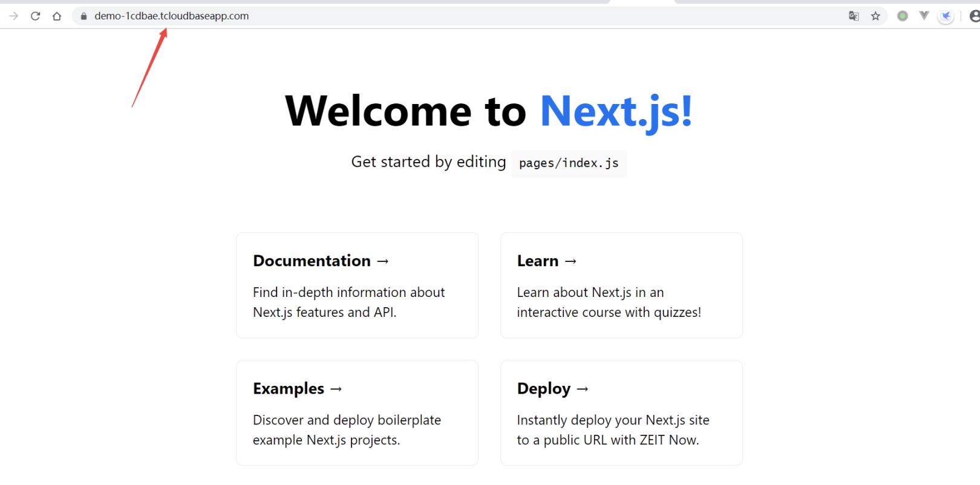View site security via the lock icon

83,16
